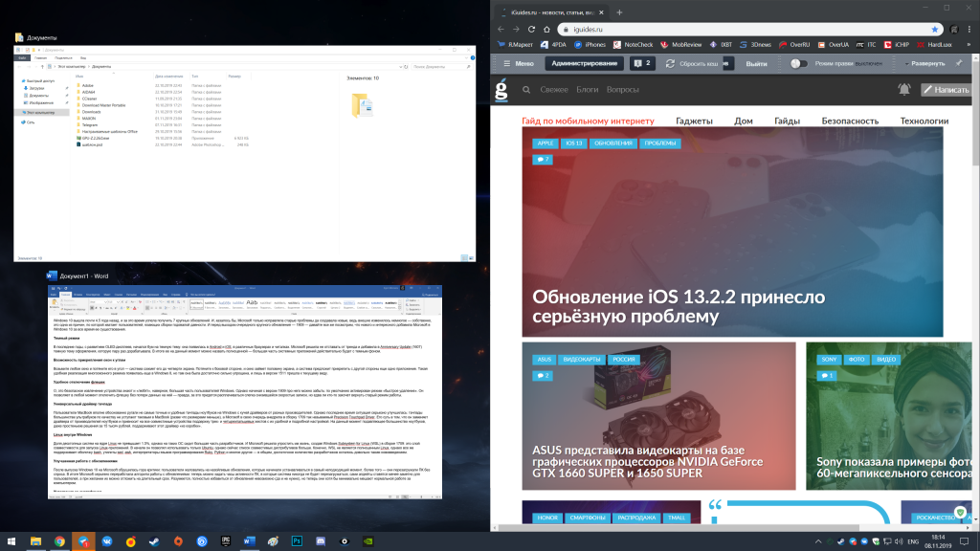Open the NoteCheck bookmark
The image size is (980, 551).
[x=634, y=45]
